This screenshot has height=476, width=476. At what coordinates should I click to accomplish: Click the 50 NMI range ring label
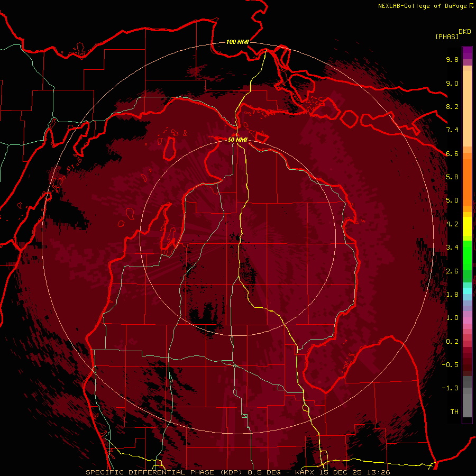tap(237, 140)
